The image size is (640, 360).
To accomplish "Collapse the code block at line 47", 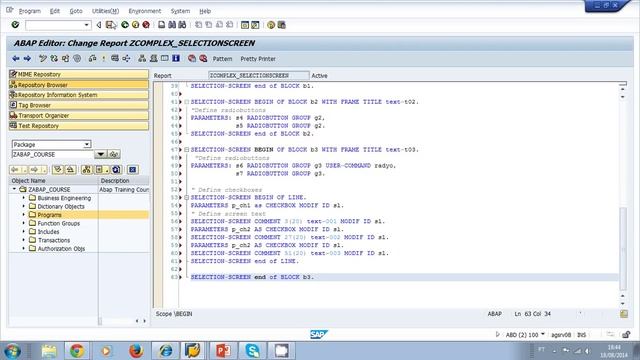I will 187,150.
